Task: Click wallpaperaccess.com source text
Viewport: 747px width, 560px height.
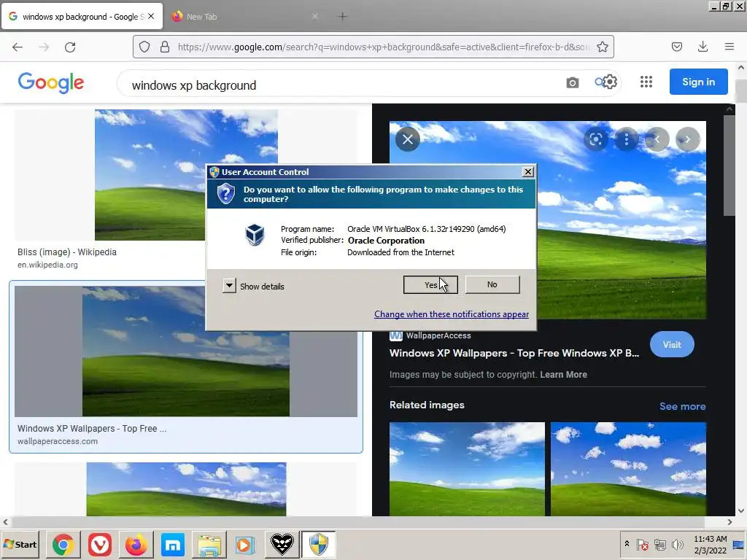Action: click(x=58, y=441)
